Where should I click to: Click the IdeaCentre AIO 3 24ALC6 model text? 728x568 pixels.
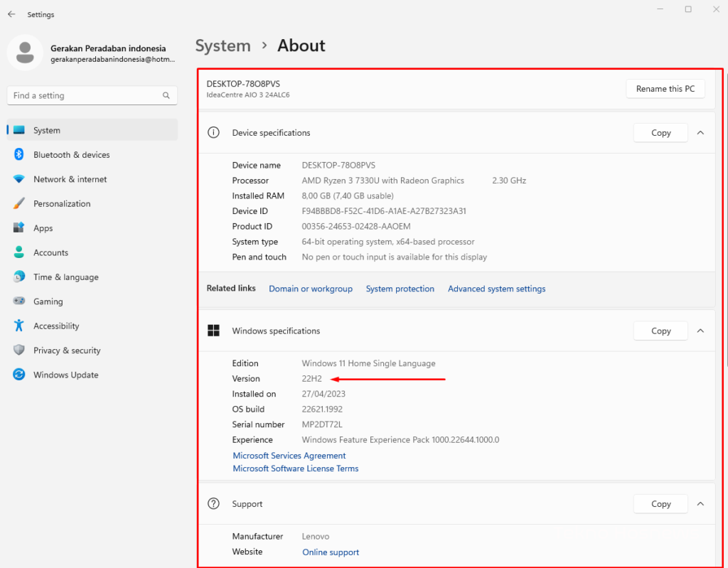248,95
